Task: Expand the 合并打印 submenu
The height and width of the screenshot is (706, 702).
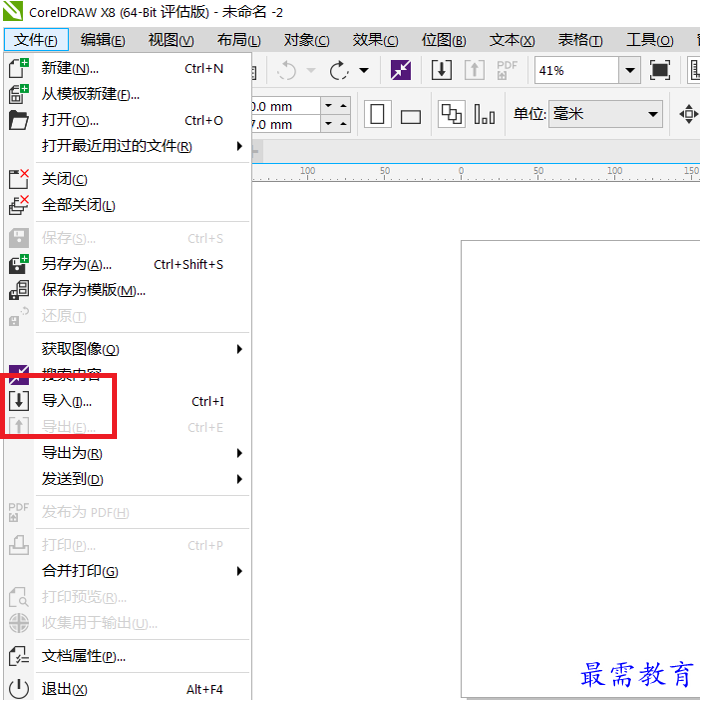Action: pos(239,571)
